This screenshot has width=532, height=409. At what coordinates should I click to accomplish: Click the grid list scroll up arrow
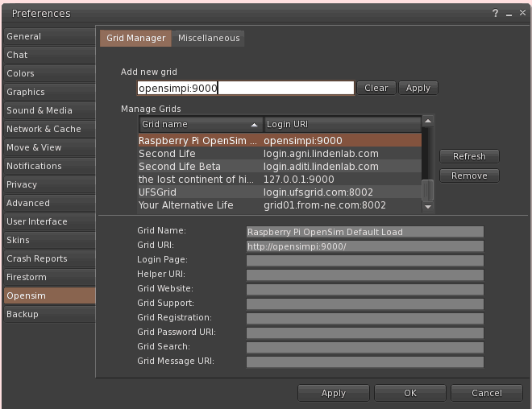pyautogui.click(x=428, y=121)
